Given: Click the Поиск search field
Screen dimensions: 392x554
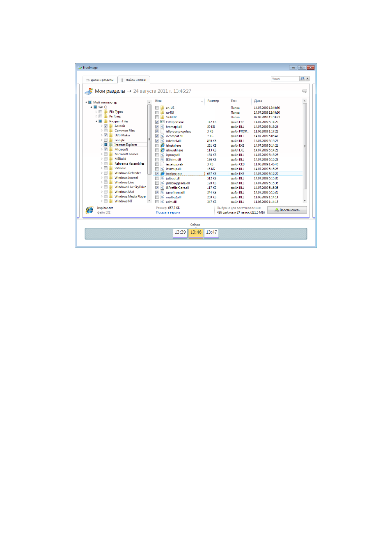Looking at the screenshot, I should [x=285, y=78].
